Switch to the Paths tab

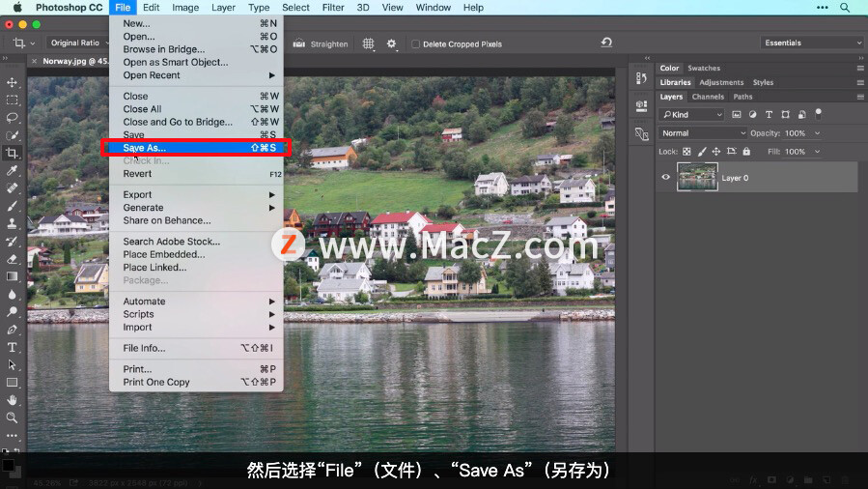coord(742,97)
